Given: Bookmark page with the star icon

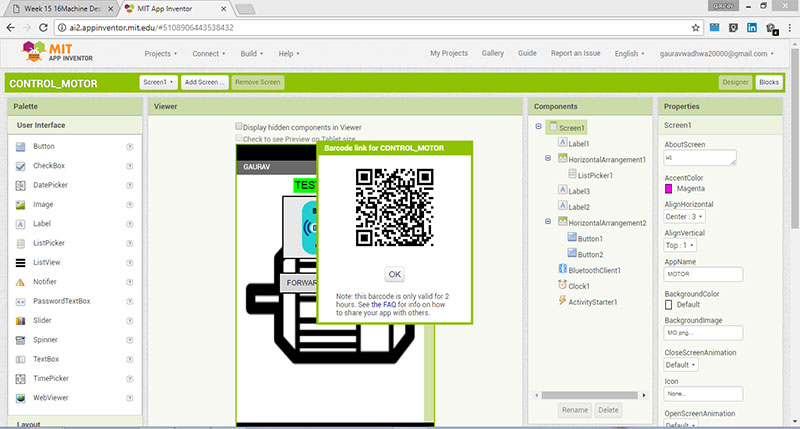Looking at the screenshot, I should (695, 28).
